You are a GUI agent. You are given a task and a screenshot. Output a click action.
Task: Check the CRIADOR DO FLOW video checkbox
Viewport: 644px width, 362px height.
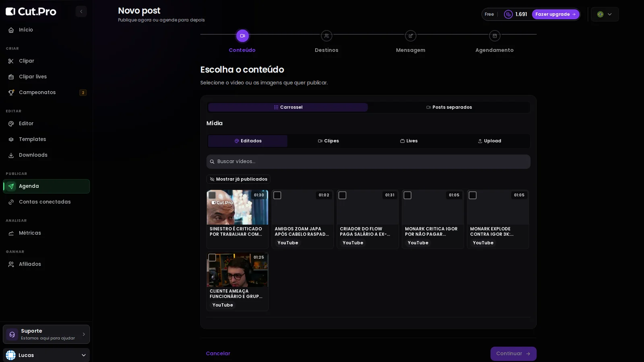coord(343,195)
